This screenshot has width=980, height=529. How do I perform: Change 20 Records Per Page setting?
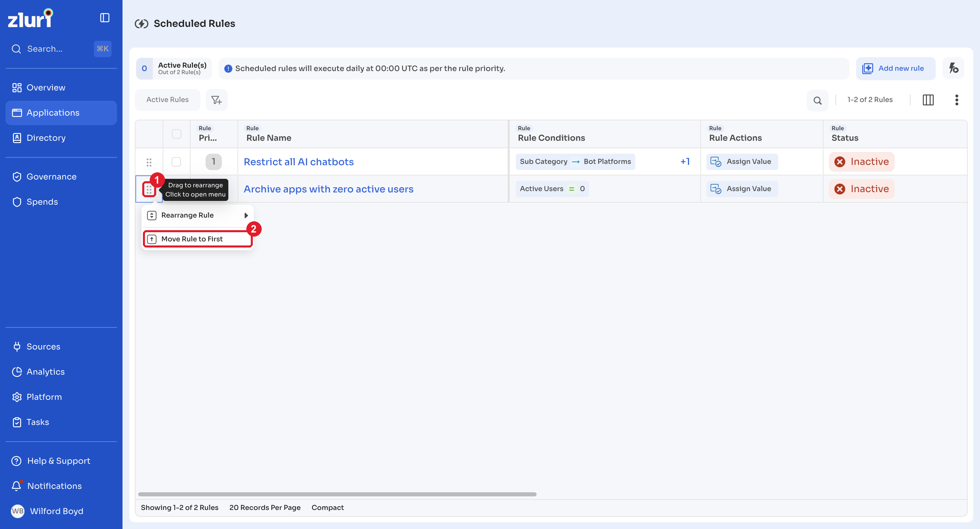pyautogui.click(x=265, y=508)
